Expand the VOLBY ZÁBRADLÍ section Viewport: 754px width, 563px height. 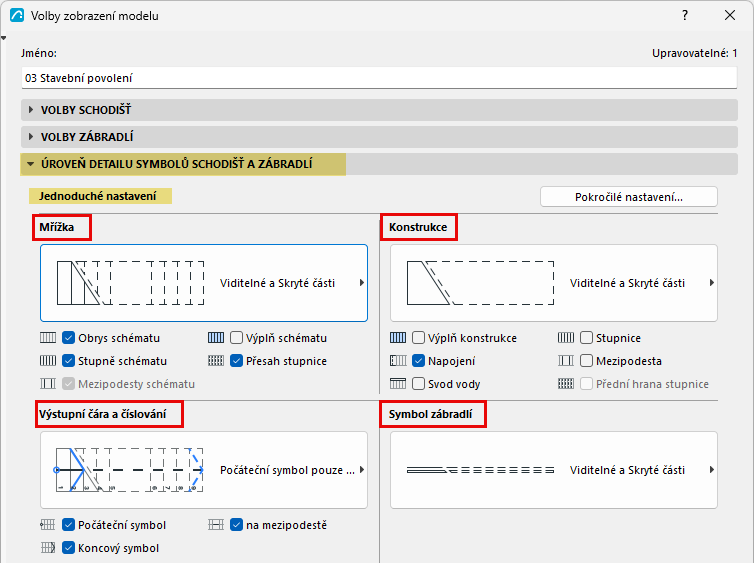(x=379, y=137)
